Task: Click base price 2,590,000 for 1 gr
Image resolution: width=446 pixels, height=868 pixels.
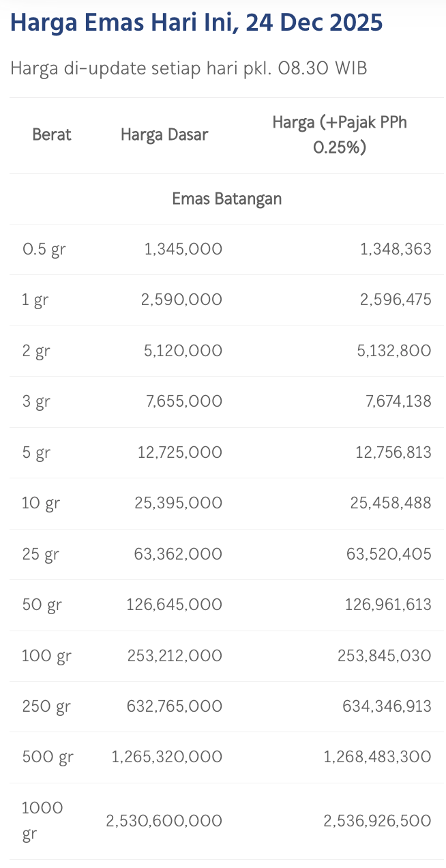Action: coord(181,300)
